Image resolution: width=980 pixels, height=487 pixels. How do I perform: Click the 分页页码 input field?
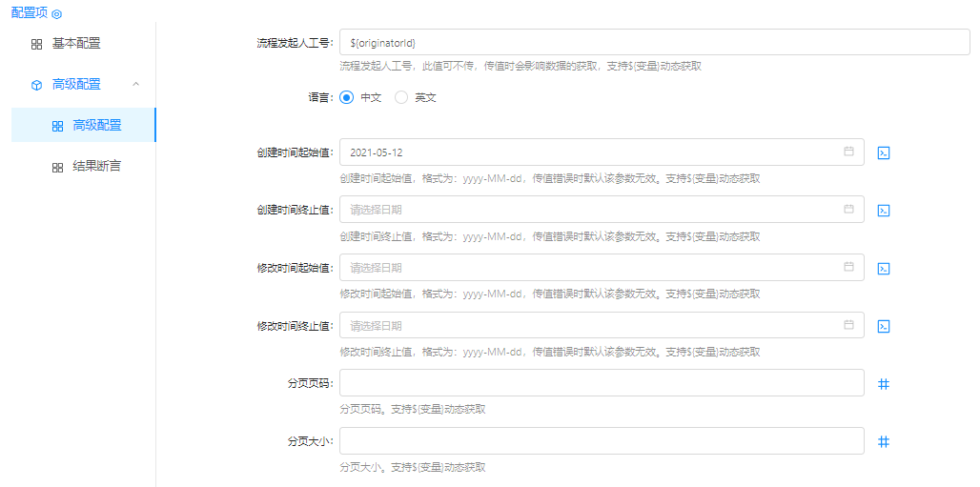coord(601,383)
